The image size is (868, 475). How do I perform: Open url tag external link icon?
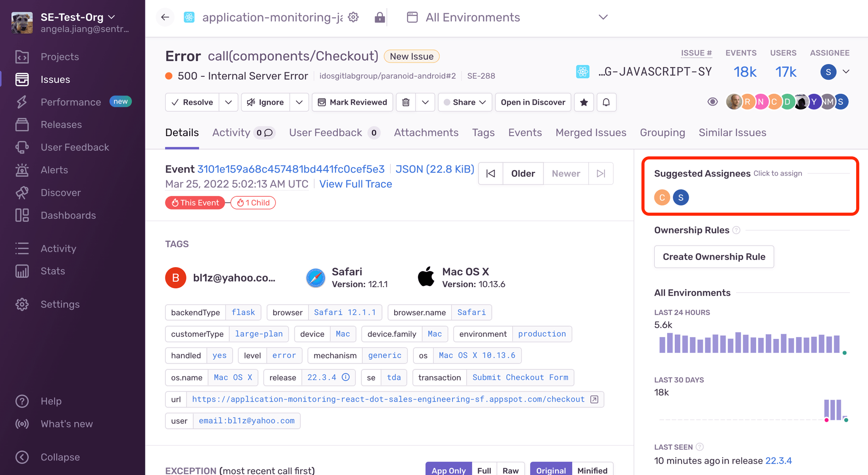594,399
